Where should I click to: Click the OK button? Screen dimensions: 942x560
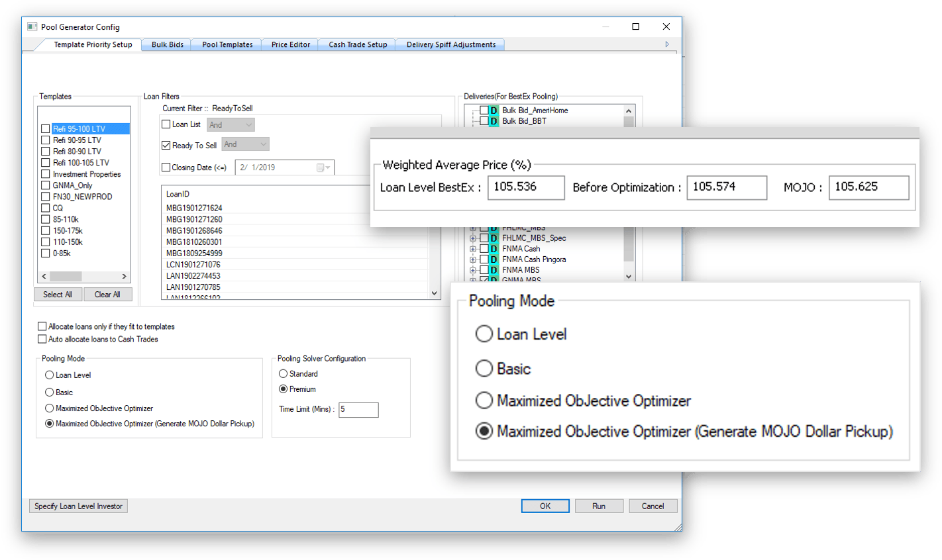click(x=545, y=506)
